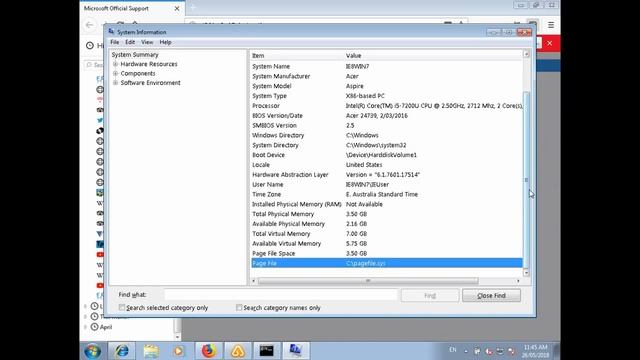The width and height of the screenshot is (640, 360).
Task: Open the Windows Start menu orb
Action: tap(93, 351)
